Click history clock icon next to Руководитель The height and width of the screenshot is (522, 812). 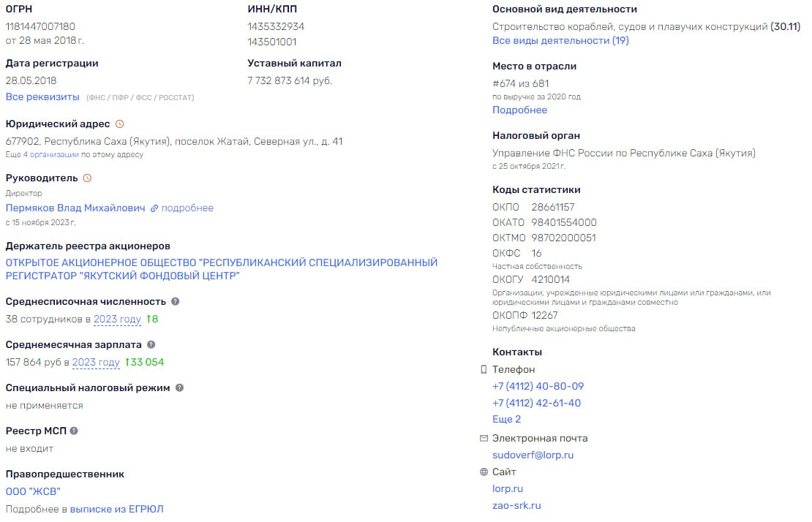(87, 178)
